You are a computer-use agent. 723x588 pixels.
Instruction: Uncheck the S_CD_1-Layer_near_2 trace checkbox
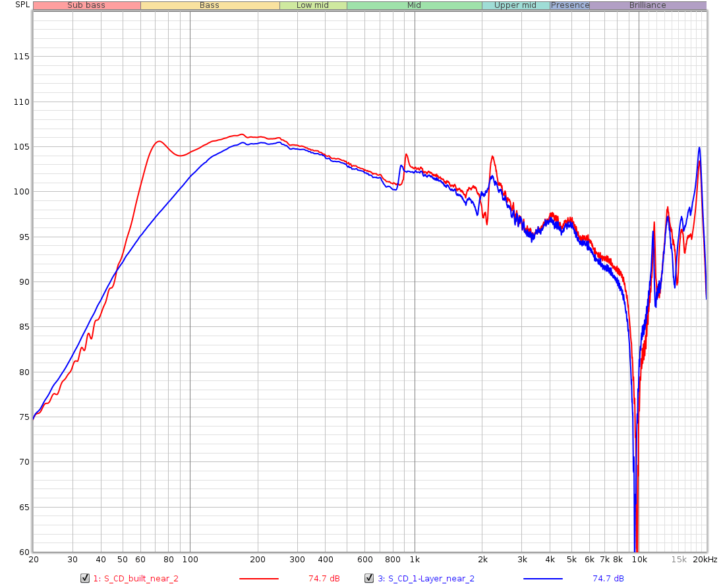[369, 578]
